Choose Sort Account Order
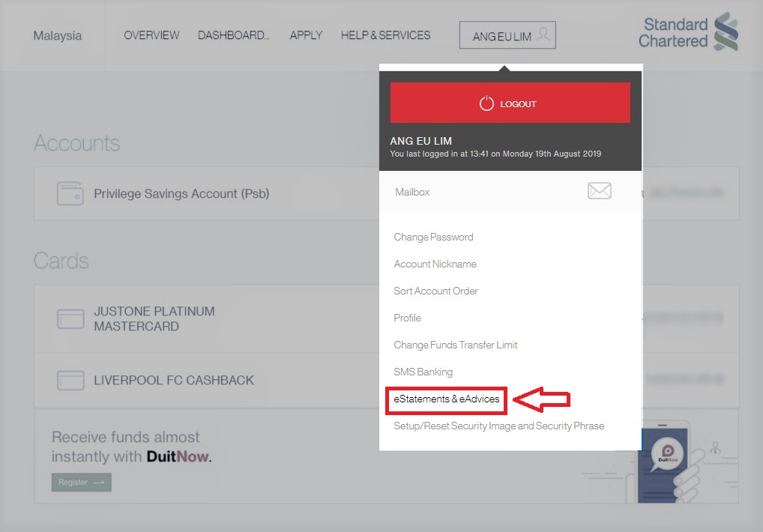The width and height of the screenshot is (763, 532). point(435,291)
